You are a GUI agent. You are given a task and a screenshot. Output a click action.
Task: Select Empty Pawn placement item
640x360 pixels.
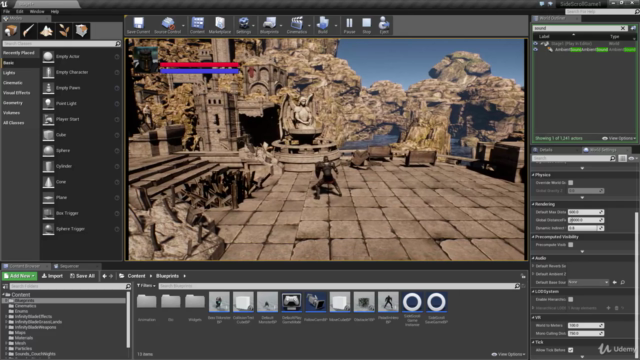[x=81, y=88]
